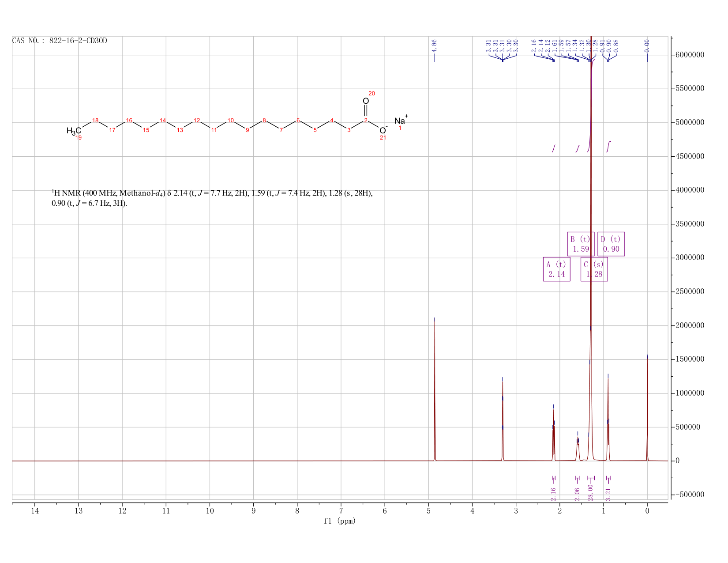Viewport: 728px width, 563px height.
Task: Select multiplet box D (t) 0.90
Action: coord(611,244)
